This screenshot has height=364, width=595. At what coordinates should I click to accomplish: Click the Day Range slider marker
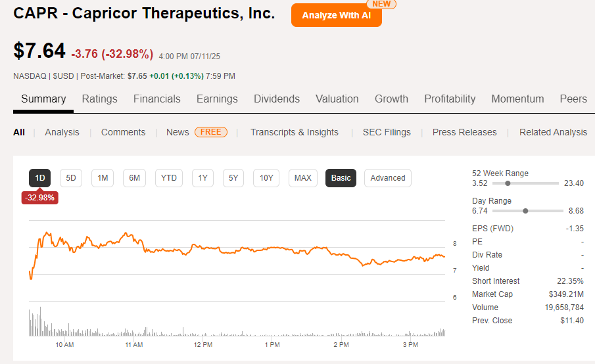coord(525,211)
